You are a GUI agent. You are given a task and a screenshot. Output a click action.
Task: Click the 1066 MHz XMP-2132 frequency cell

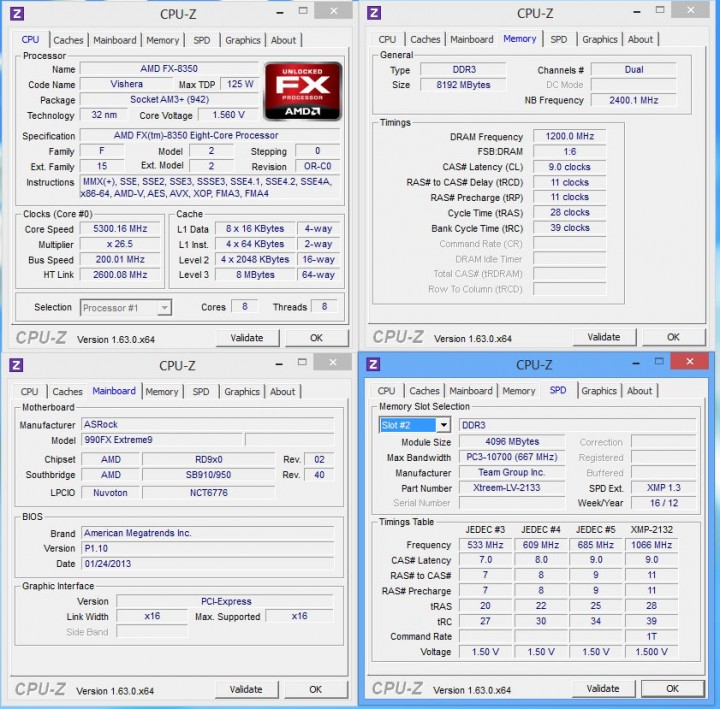[652, 545]
